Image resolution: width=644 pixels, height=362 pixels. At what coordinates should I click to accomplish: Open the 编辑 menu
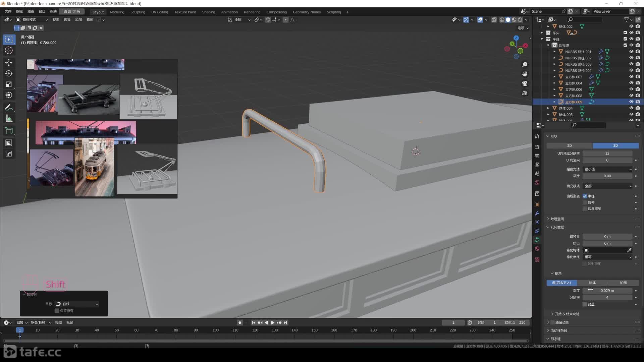click(19, 11)
